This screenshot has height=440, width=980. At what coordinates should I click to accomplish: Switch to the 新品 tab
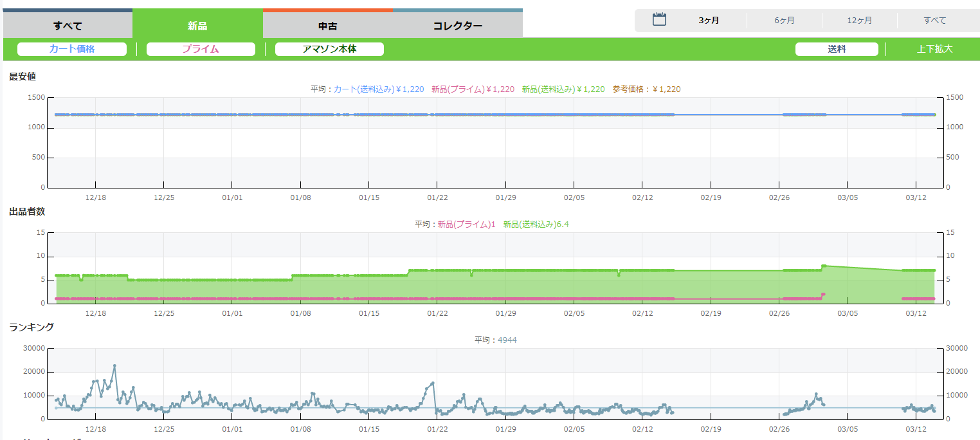[x=197, y=26]
